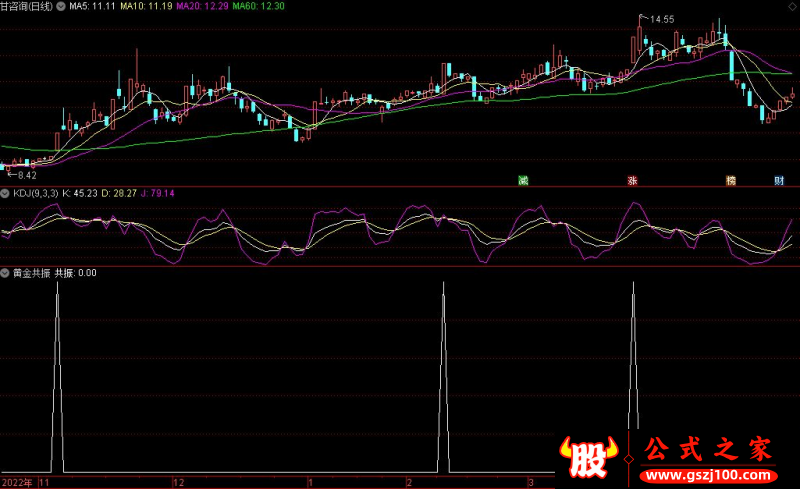Screen dimensions: 800x489
Task: Click the blue 财 event marker icon
Action: (x=779, y=181)
